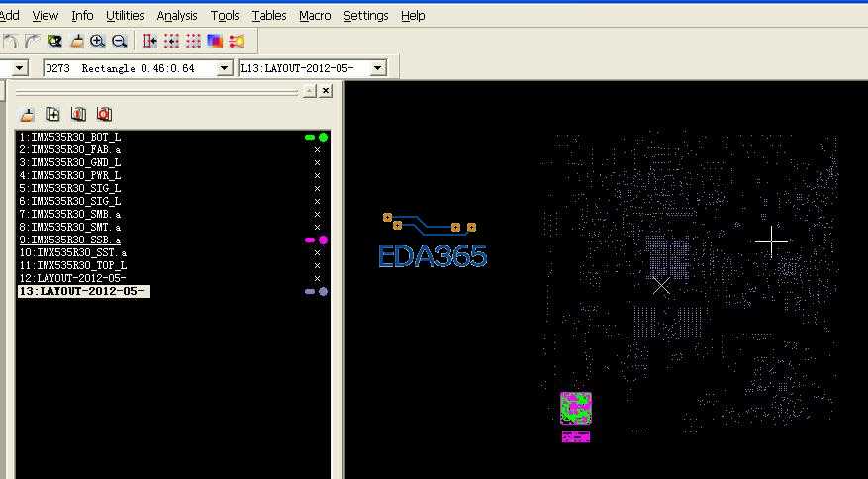868x479 pixels.
Task: Click the third layer panel icon with red marker
Action: coord(78,114)
